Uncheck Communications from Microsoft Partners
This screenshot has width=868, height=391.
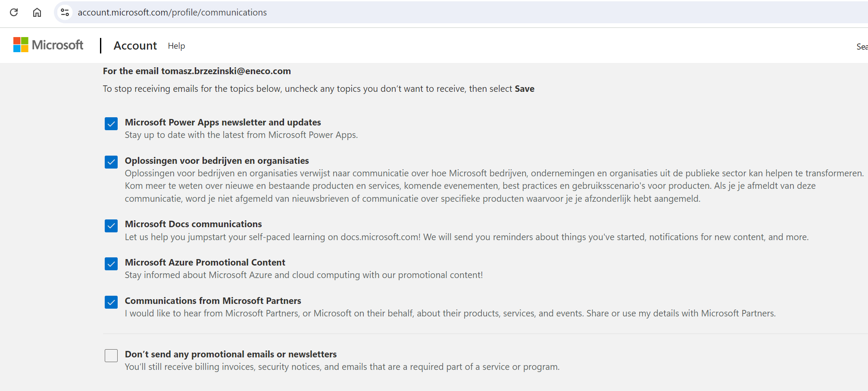pyautogui.click(x=111, y=302)
